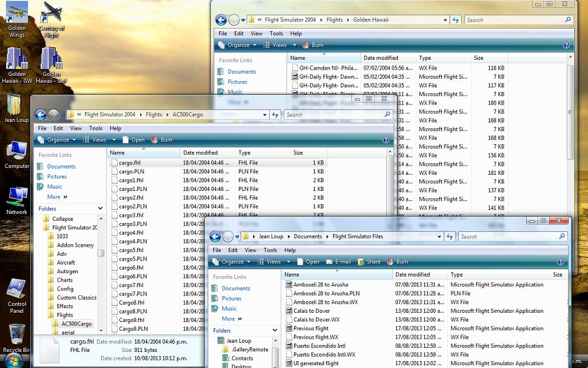Open address bar dropdown in AC500Cargo window
This screenshot has width=588, height=368.
click(265, 115)
